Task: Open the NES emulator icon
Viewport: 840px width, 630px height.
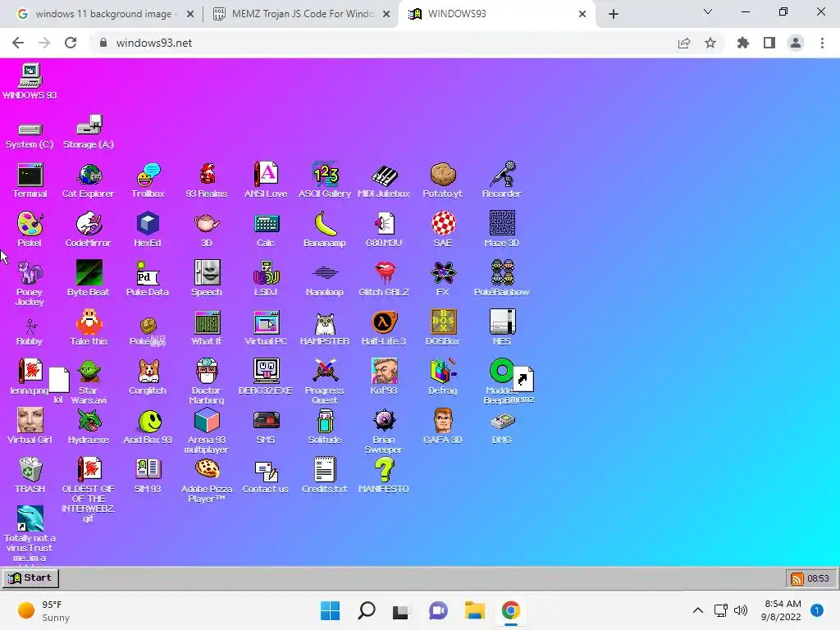Action: pyautogui.click(x=502, y=328)
